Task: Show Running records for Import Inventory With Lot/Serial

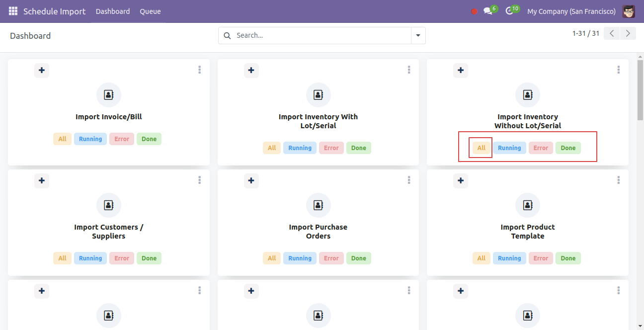Action: 300,148
